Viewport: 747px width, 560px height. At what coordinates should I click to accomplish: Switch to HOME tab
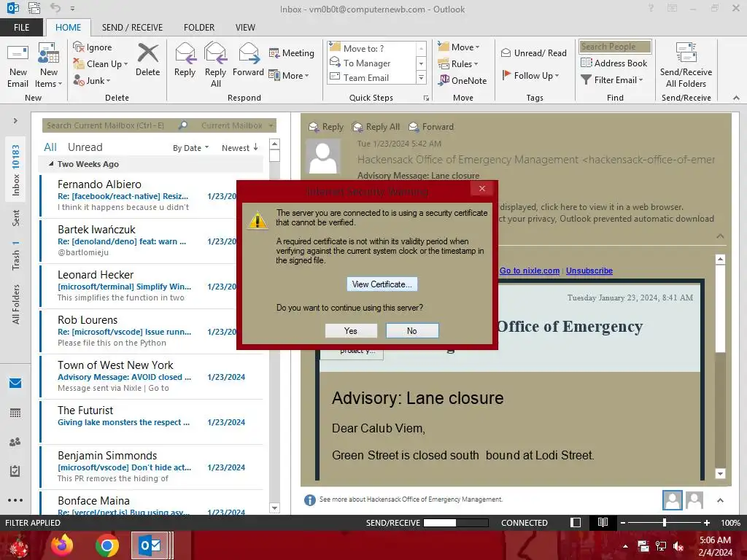pyautogui.click(x=68, y=27)
